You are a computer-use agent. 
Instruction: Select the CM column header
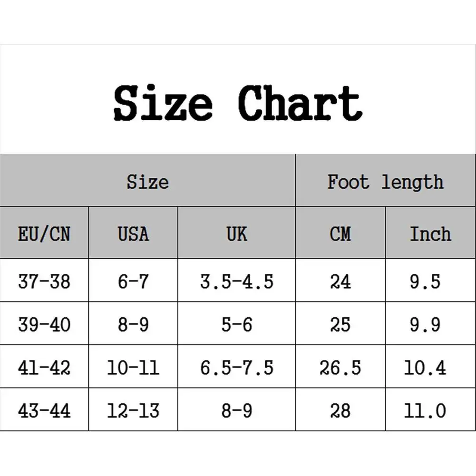pos(340,234)
